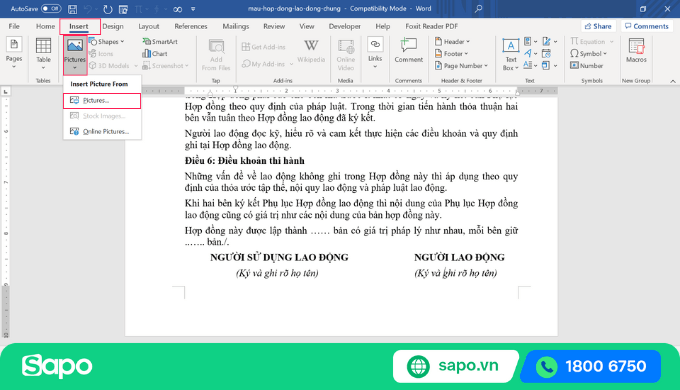This screenshot has width=680, height=390.
Task: Collapse the ribbon with the caret
Action: [x=673, y=81]
